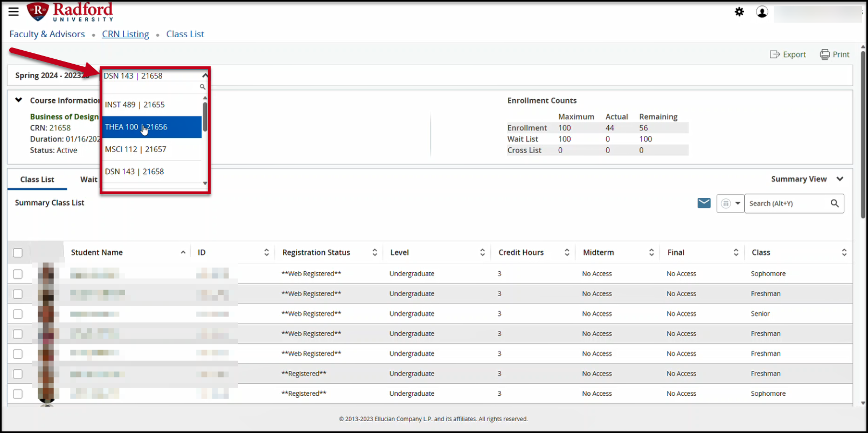Image resolution: width=868 pixels, height=433 pixels.
Task: Switch to the Class List tab
Action: [37, 180]
